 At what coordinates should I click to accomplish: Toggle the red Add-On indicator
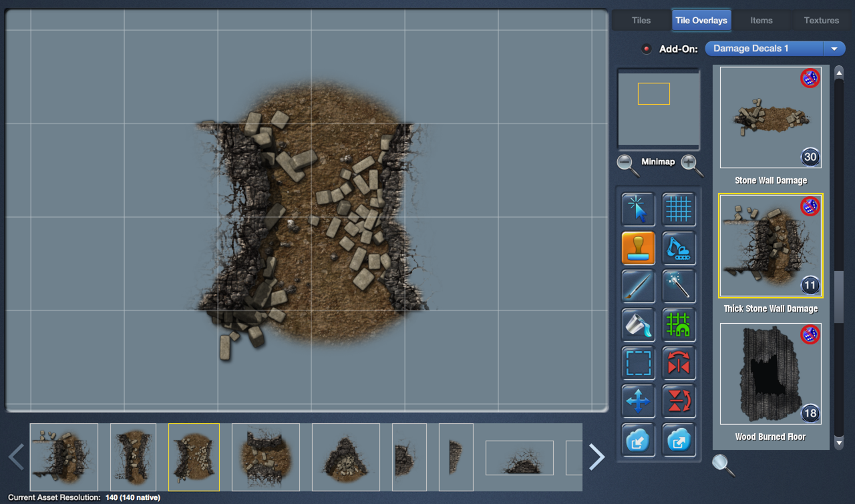[x=646, y=49]
